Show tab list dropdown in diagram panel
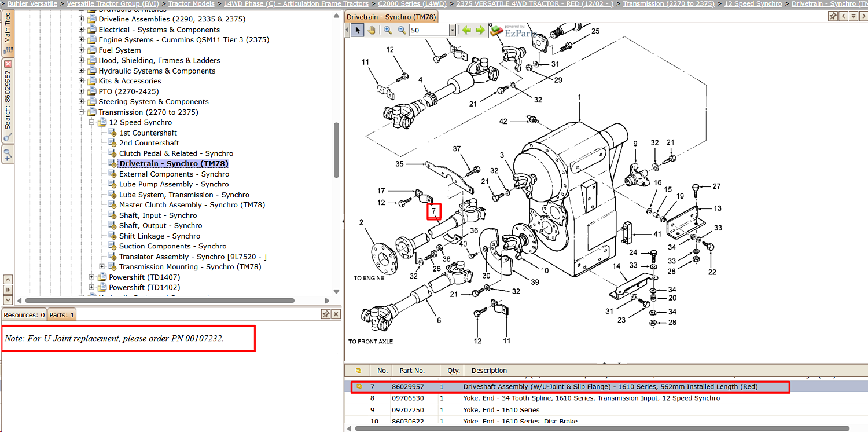Screen dimensions: 868x432 [x=853, y=16]
